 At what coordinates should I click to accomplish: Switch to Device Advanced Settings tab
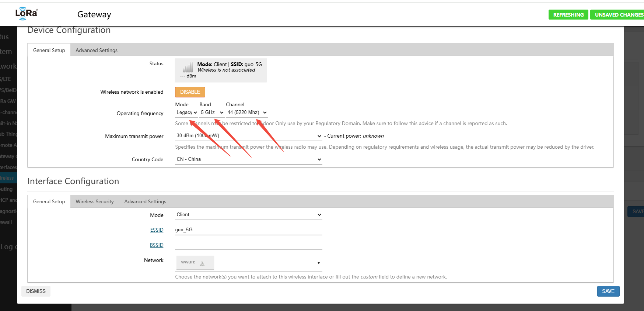(x=97, y=50)
